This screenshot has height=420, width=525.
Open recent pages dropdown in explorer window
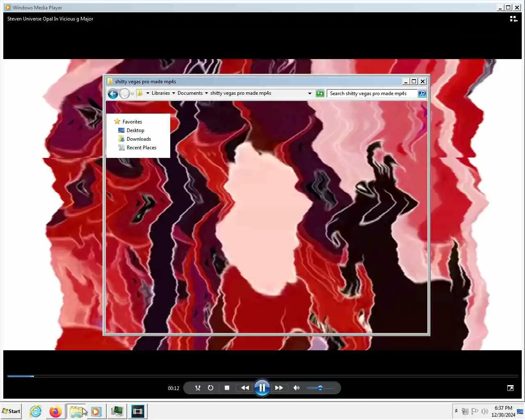click(x=132, y=94)
